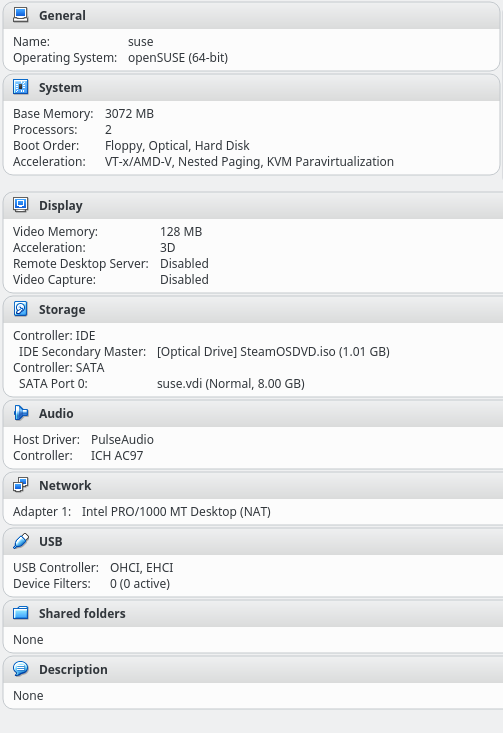
Task: Click the Display monitor icon
Action: coord(21,205)
